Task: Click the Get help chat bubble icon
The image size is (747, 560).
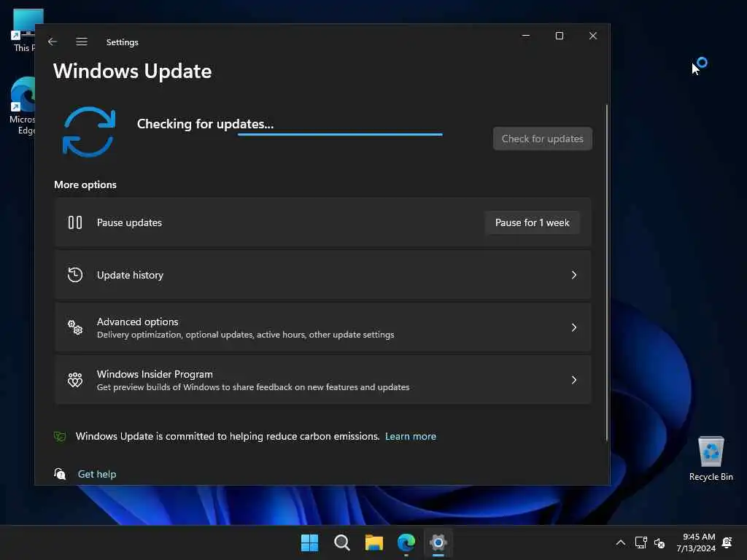Action: 60,474
